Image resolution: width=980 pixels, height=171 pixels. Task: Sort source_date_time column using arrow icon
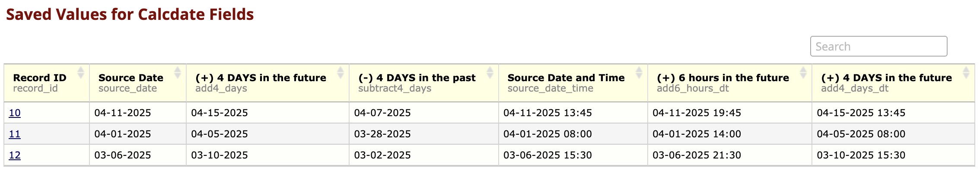coord(639,73)
